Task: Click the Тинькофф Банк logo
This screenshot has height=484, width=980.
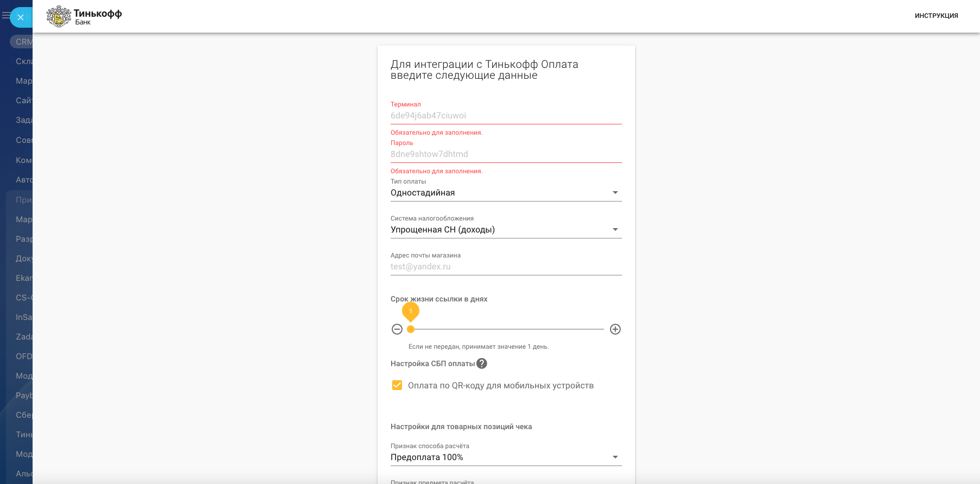Action: 84,16
